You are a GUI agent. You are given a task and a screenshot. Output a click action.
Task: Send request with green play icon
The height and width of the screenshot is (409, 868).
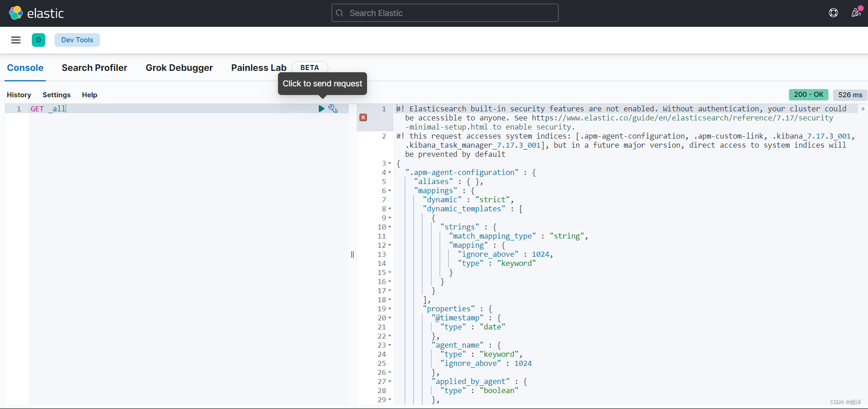(321, 109)
